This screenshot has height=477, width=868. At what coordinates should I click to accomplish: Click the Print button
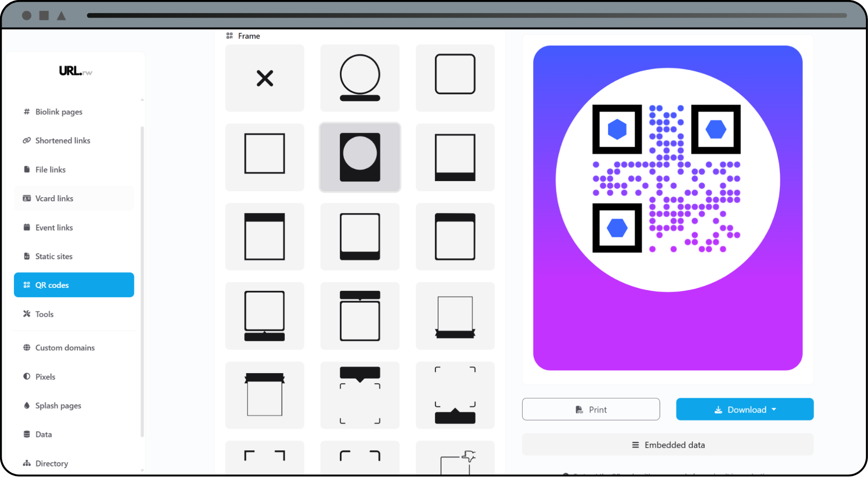point(590,409)
